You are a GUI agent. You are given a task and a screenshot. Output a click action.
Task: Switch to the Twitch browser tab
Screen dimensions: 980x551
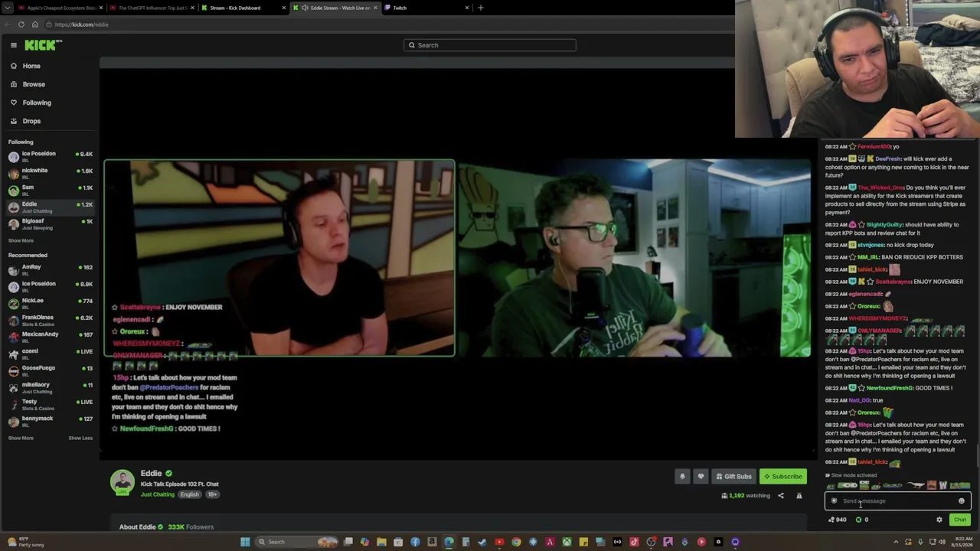pyautogui.click(x=425, y=8)
